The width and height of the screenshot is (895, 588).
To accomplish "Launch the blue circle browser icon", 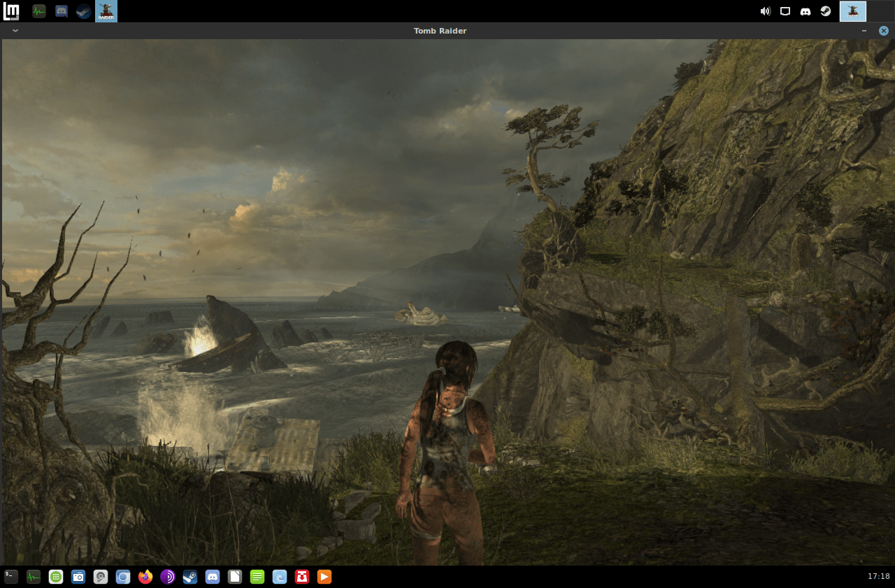I will pos(123,577).
